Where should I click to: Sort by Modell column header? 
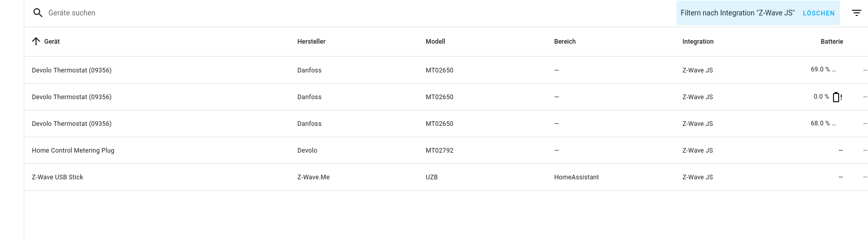pos(436,42)
